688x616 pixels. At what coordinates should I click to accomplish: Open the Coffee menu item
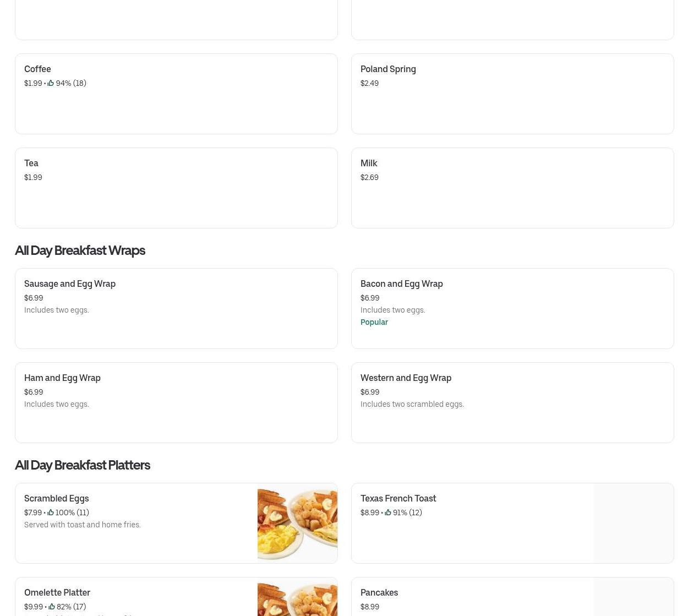[176, 94]
